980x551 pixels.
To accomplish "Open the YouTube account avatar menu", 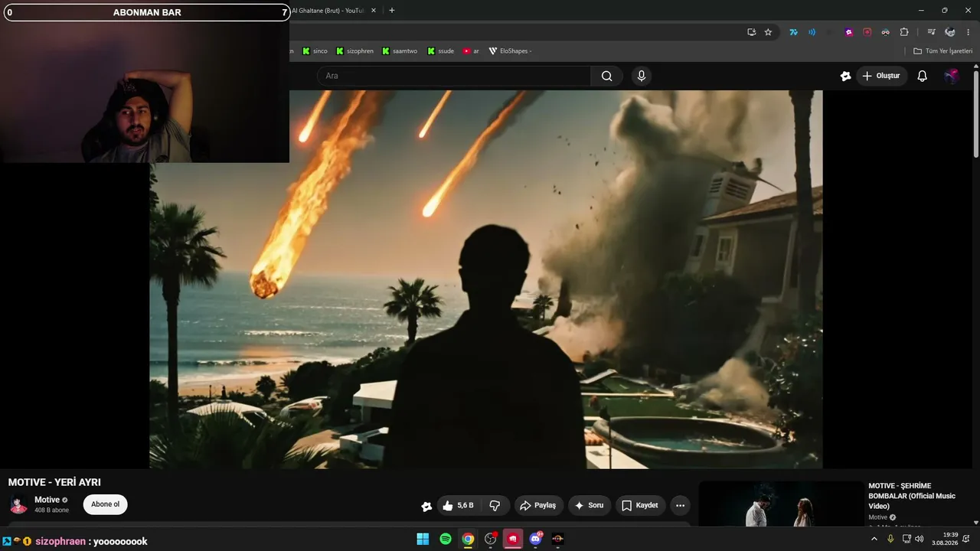I will click(x=952, y=76).
